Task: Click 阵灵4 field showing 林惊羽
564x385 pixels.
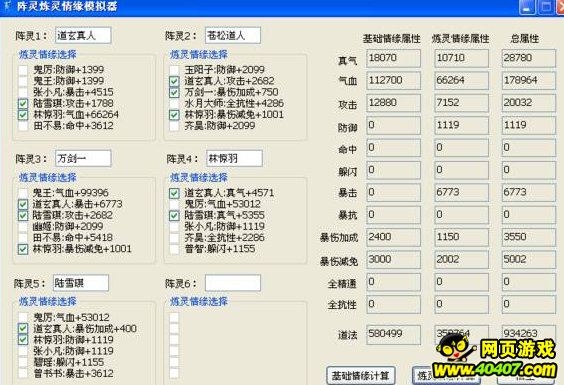Action: (x=235, y=158)
